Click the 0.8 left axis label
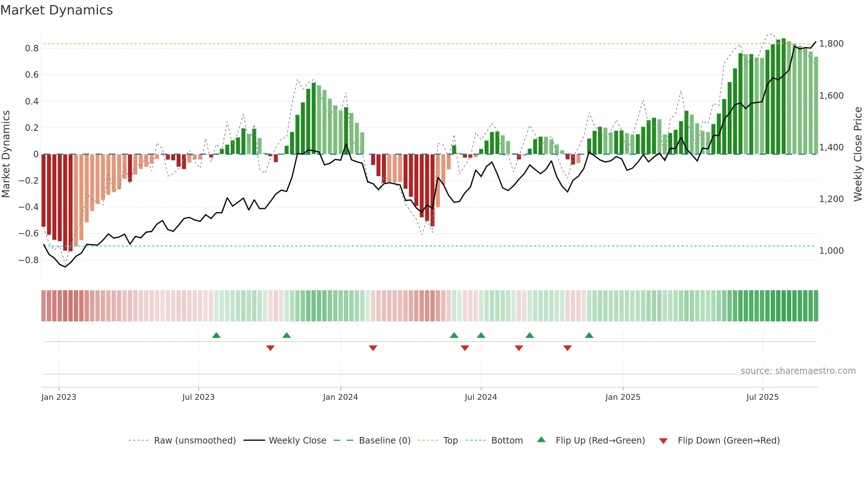The image size is (868, 488). tap(32, 48)
